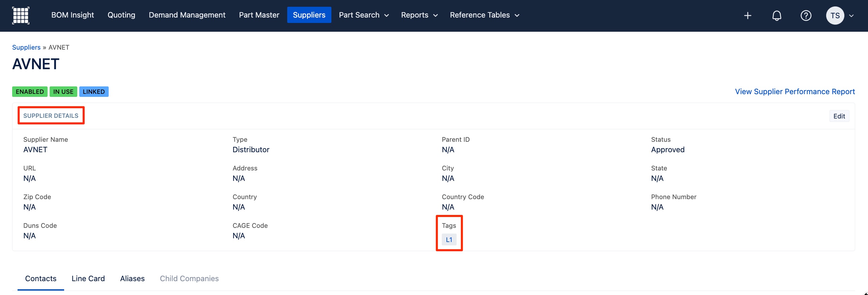Click the ENABLED status badge

pos(30,92)
